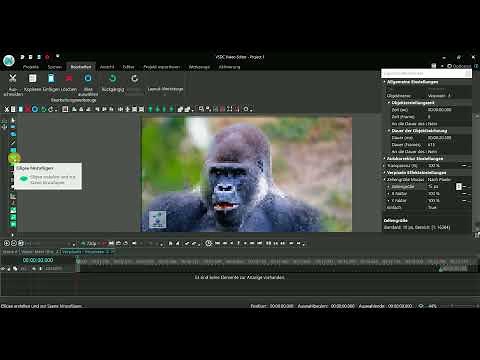Viewport: 480px width, 360px height.
Task: Click the Zellengröße value stepper
Action: 459,187
